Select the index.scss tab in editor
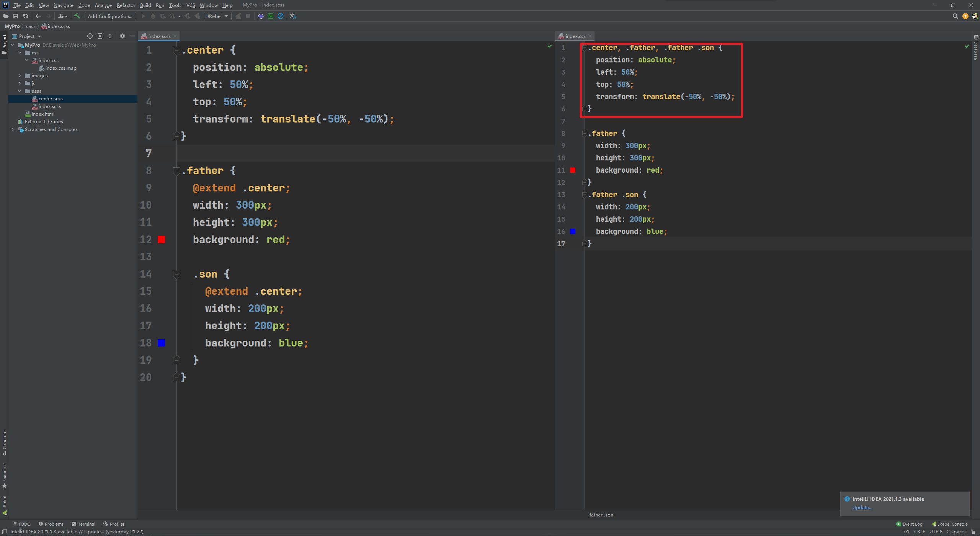980x536 pixels. click(157, 36)
